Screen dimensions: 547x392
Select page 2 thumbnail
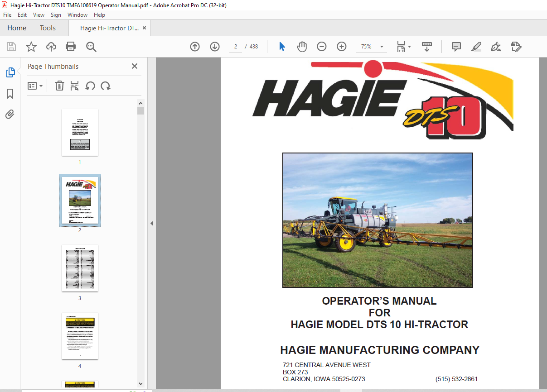[80, 200]
